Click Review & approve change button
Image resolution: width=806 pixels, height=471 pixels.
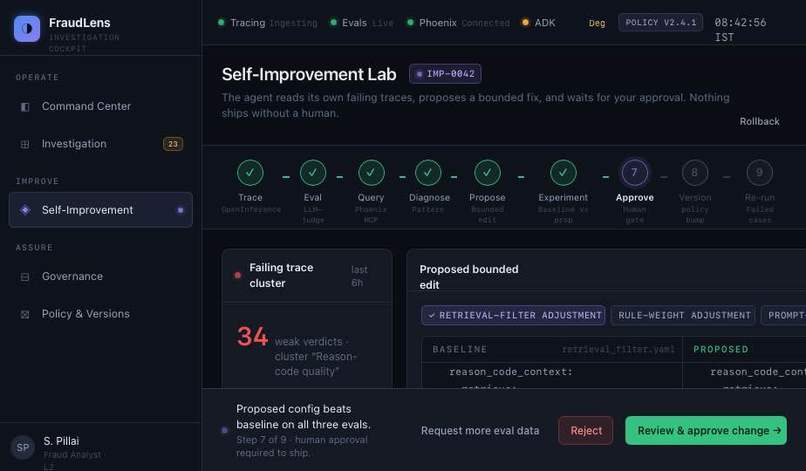[x=706, y=430]
